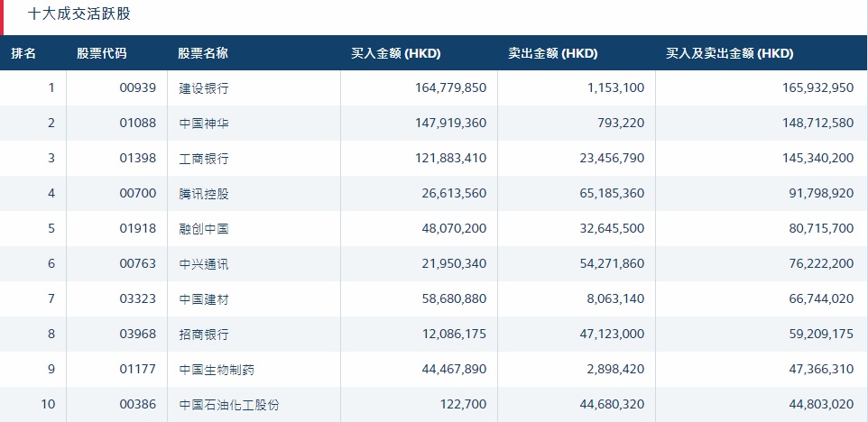Select stock name 中国石油化工股份
Viewport: 868px width, 422px height.
pos(229,405)
